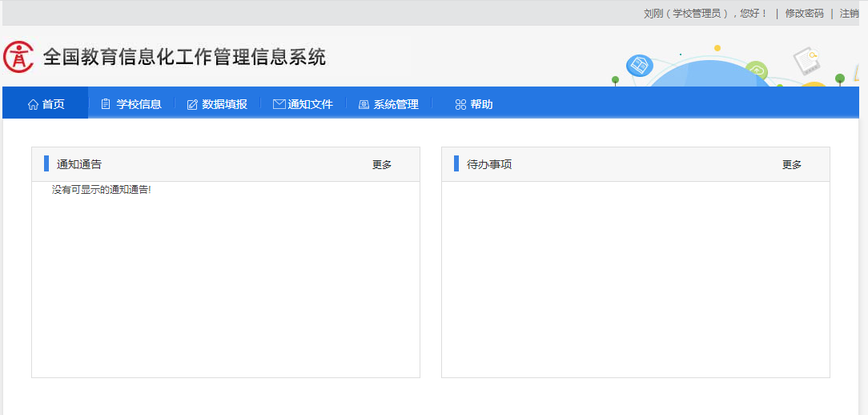868x415 pixels.
Task: Click 修改密码 link in top bar
Action: [804, 14]
